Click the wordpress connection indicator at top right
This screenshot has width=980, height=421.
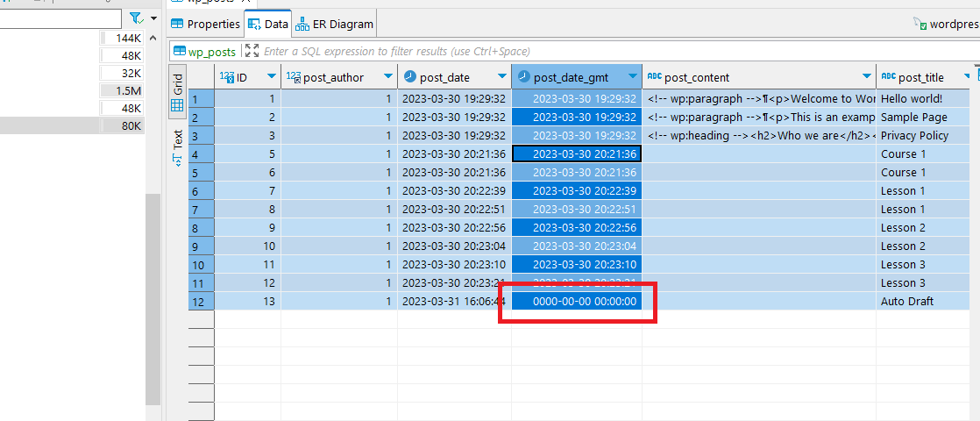pos(946,25)
